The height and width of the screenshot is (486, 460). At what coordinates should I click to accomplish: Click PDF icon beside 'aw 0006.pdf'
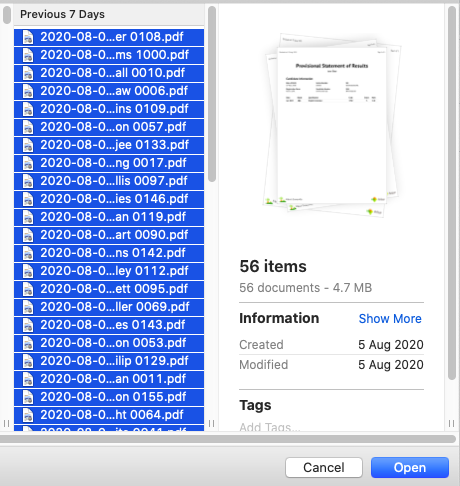[x=28, y=91]
